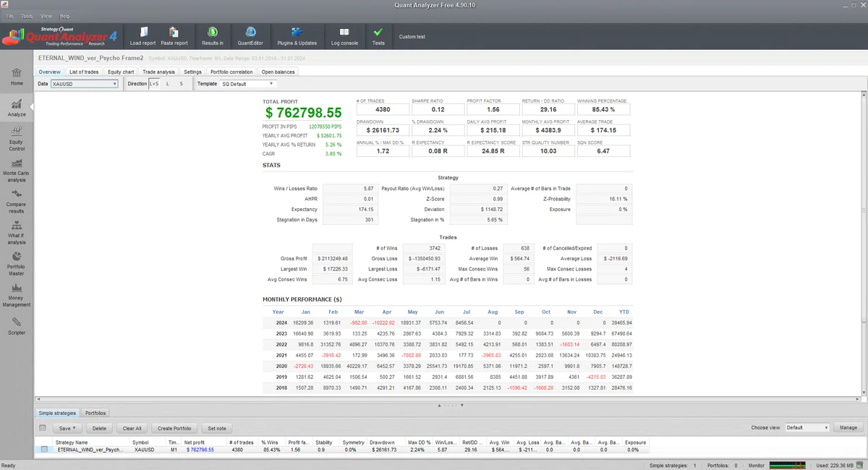Open the SQ Default Template dropdown
The width and height of the screenshot is (868, 470).
(247, 84)
